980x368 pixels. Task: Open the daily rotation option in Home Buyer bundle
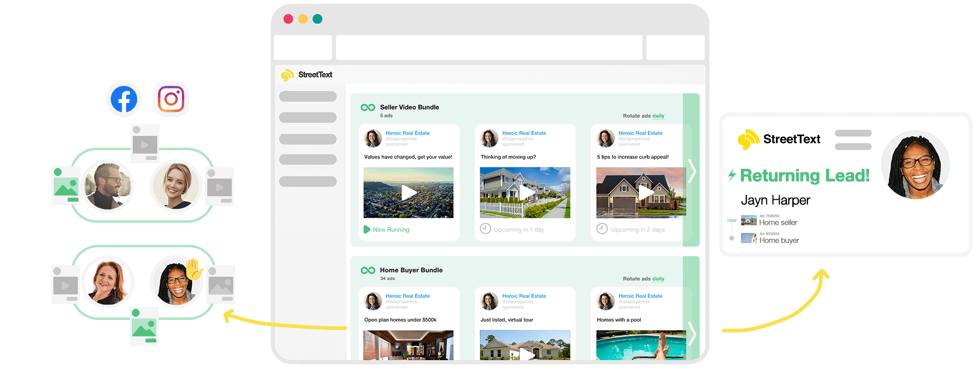coord(658,279)
